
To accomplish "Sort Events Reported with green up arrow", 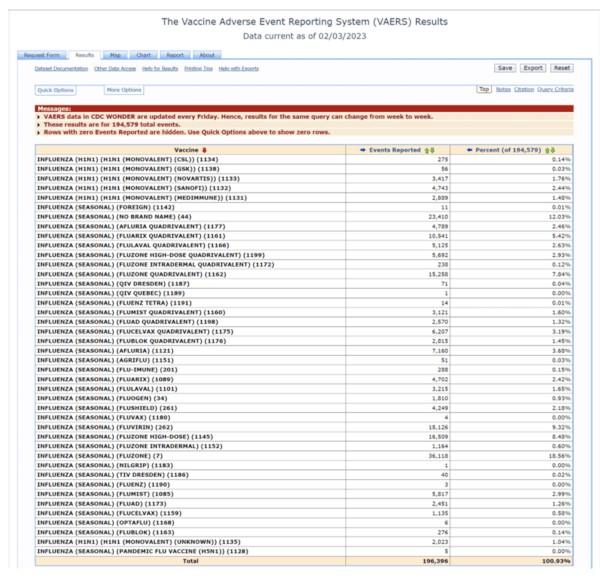I will 427,150.
